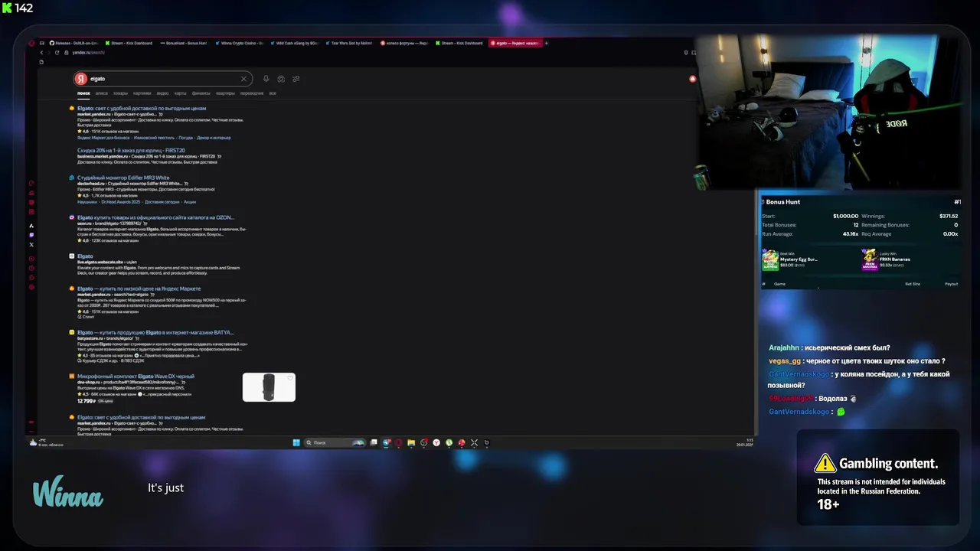This screenshot has height=551, width=980.
Task: Click the $371.52 Winnings value
Action: [949, 217]
